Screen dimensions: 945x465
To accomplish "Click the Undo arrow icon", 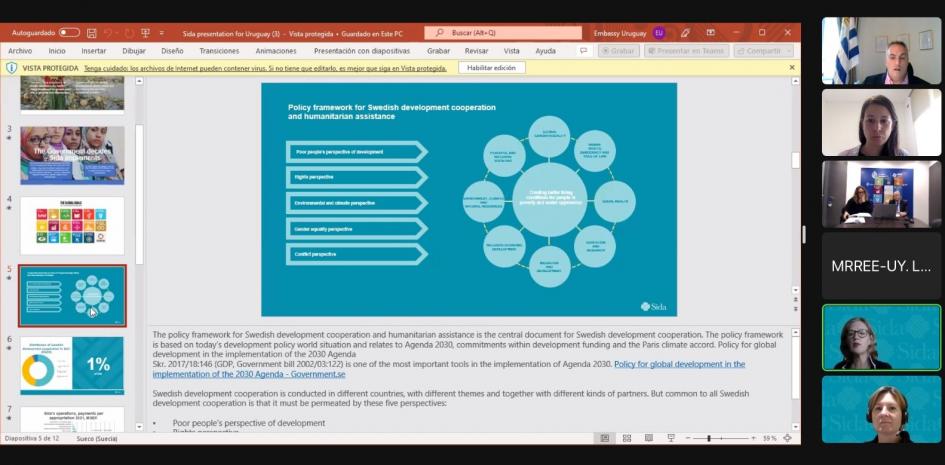I will (108, 33).
